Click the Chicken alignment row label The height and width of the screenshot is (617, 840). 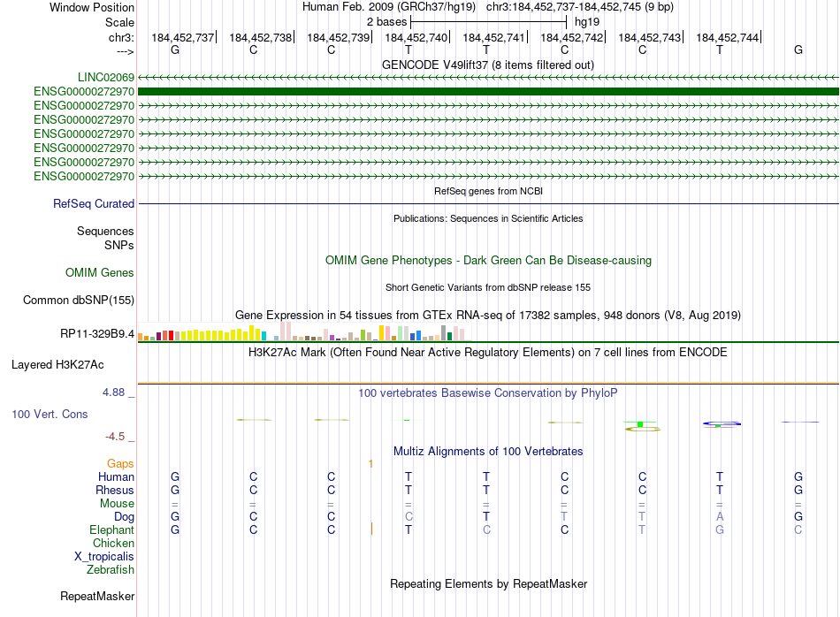[x=113, y=543]
